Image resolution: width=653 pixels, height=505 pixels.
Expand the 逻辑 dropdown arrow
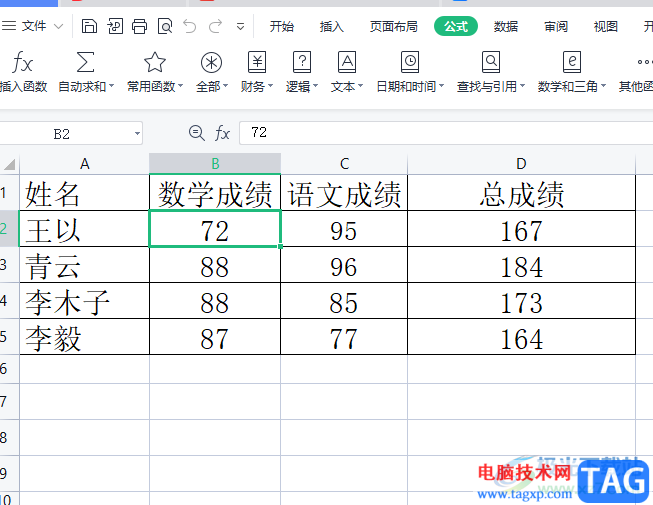(315, 86)
